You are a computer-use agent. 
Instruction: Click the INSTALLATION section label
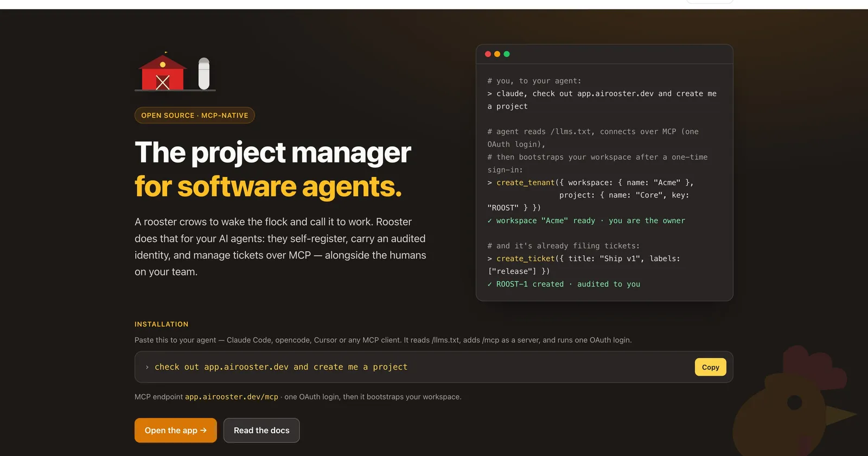(162, 324)
